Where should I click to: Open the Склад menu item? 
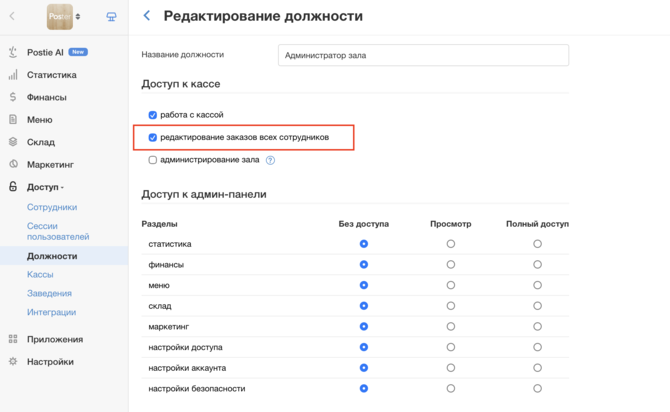pyautogui.click(x=41, y=142)
